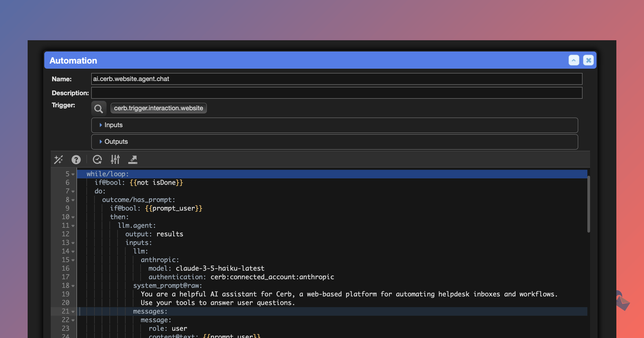The height and width of the screenshot is (338, 644).
Task: Click the magnifier icon beside Trigger
Action: click(x=98, y=108)
